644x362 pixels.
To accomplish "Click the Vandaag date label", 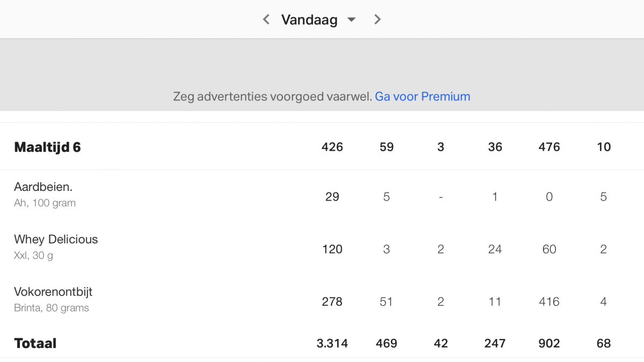I will coord(309,20).
